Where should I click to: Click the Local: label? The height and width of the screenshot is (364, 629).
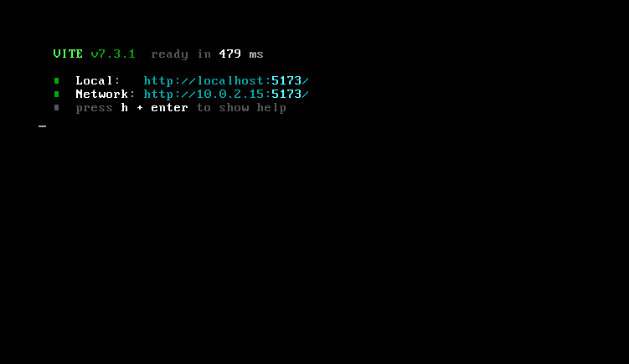(98, 80)
